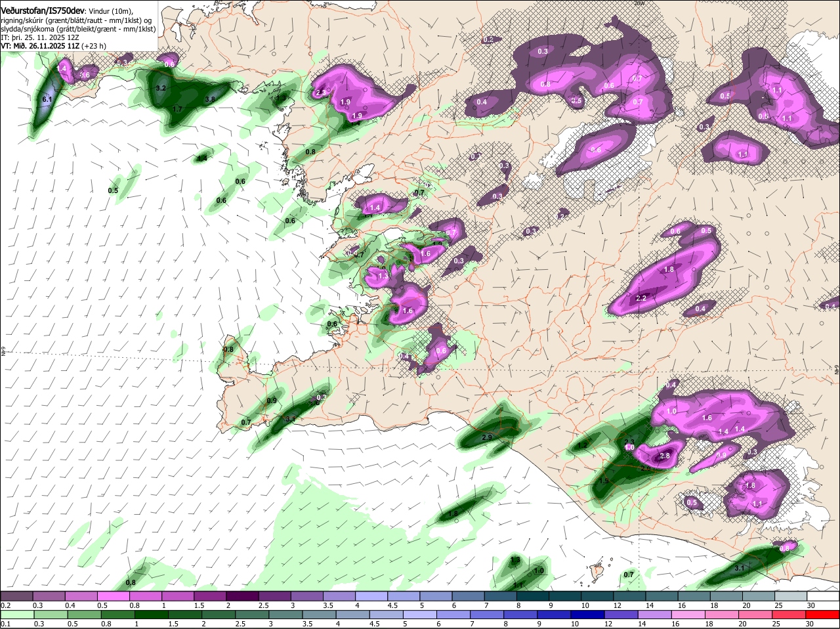Click the white final swatch of snow legend
This screenshot has height=629, width=840.
tap(823, 596)
